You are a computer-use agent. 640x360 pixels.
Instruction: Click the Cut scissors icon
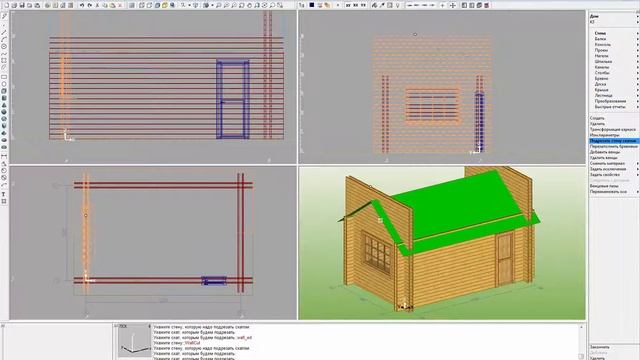click(98, 5)
